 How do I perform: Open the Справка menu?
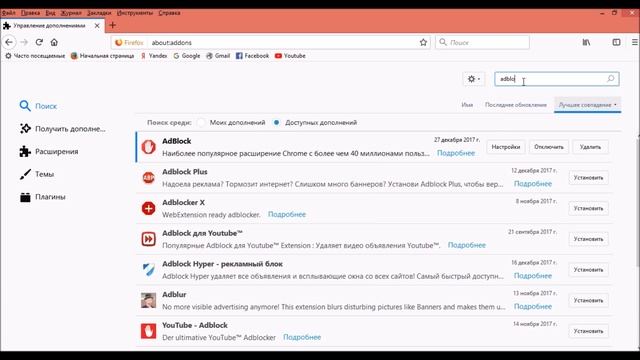tap(169, 13)
